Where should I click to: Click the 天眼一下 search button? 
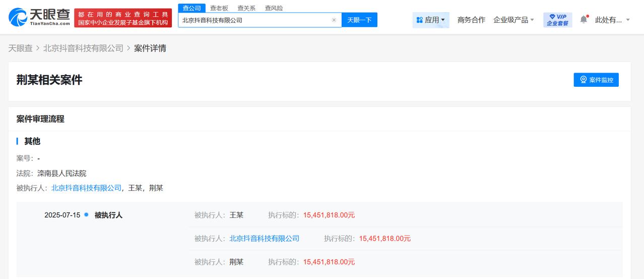(x=359, y=20)
